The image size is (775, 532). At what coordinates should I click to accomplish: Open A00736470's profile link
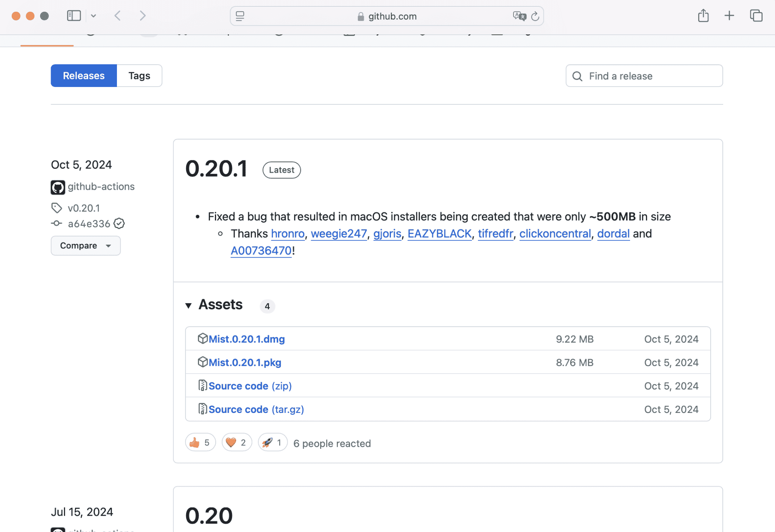(261, 250)
